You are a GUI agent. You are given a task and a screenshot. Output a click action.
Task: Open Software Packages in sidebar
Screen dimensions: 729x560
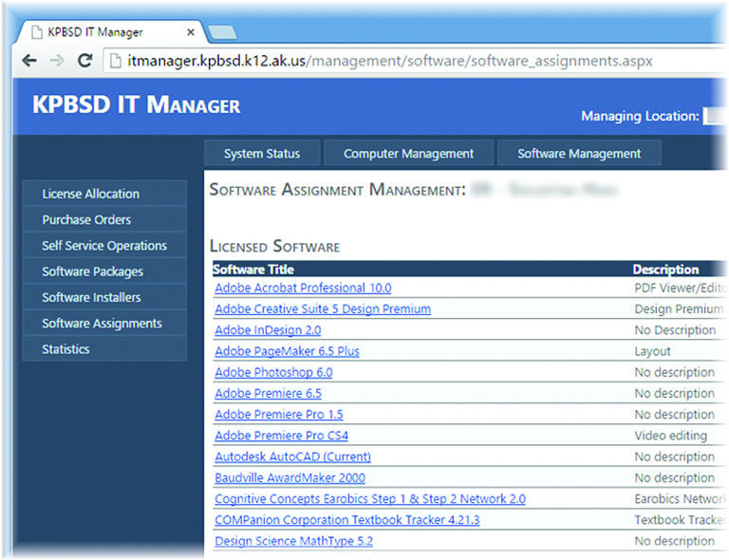(x=104, y=271)
